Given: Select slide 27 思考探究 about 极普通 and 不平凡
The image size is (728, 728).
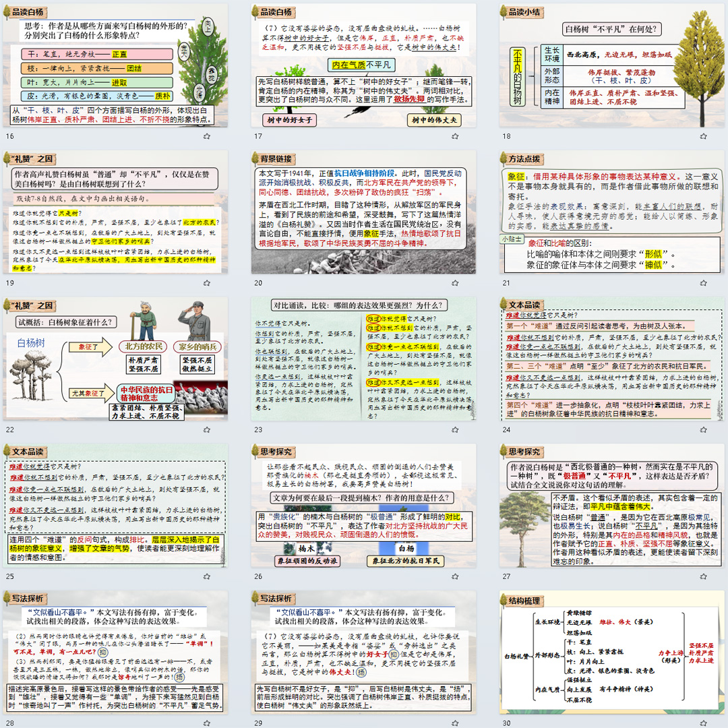Looking at the screenshot, I should tap(612, 506).
